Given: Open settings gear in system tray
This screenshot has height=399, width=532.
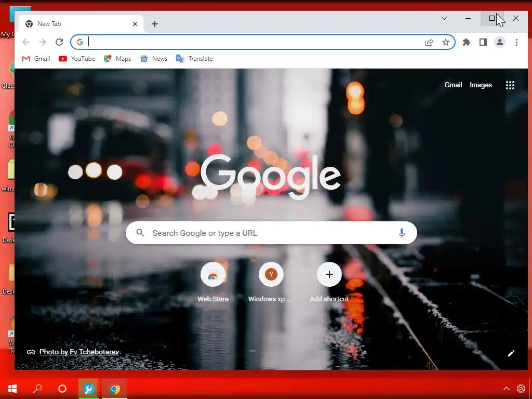Looking at the screenshot, I should [x=521, y=389].
